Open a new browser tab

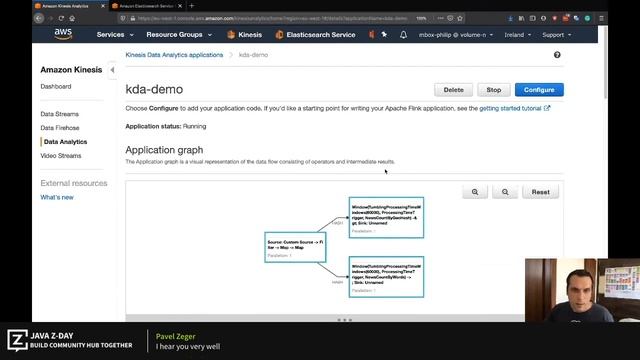(x=191, y=6)
